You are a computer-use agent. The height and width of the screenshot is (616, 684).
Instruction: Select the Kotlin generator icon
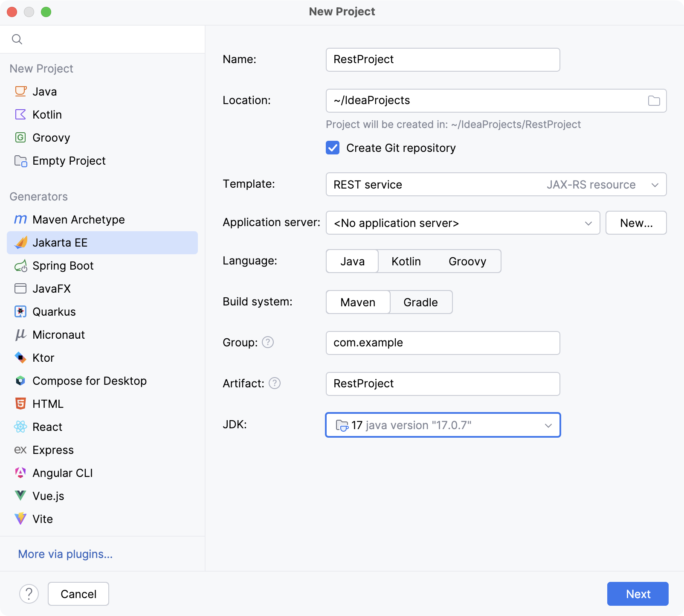[20, 114]
